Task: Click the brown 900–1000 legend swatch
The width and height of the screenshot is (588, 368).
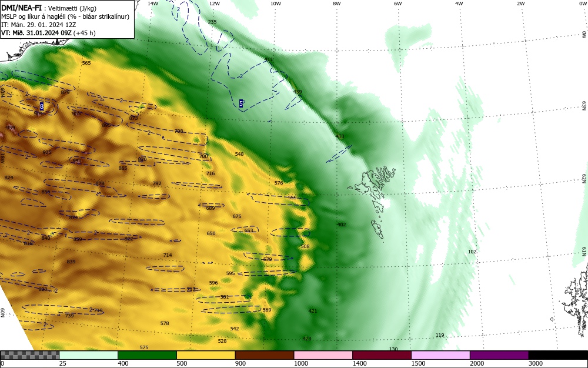Action: [265, 355]
